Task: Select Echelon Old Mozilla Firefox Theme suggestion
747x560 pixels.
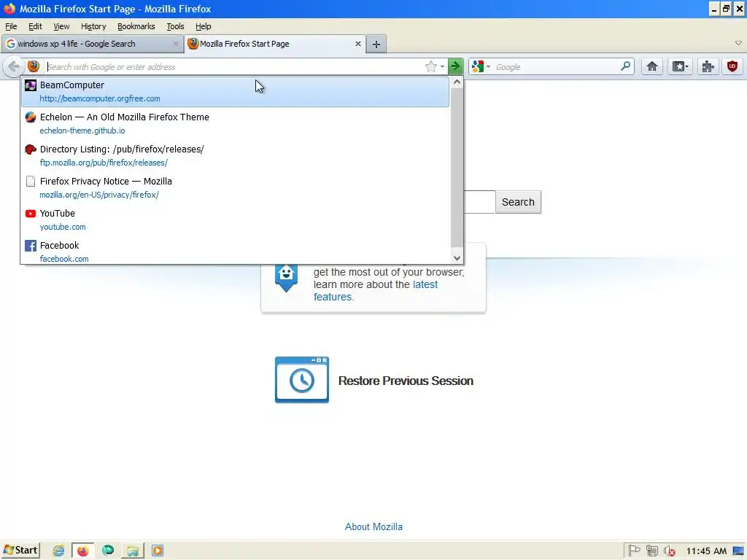Action: [x=236, y=123]
